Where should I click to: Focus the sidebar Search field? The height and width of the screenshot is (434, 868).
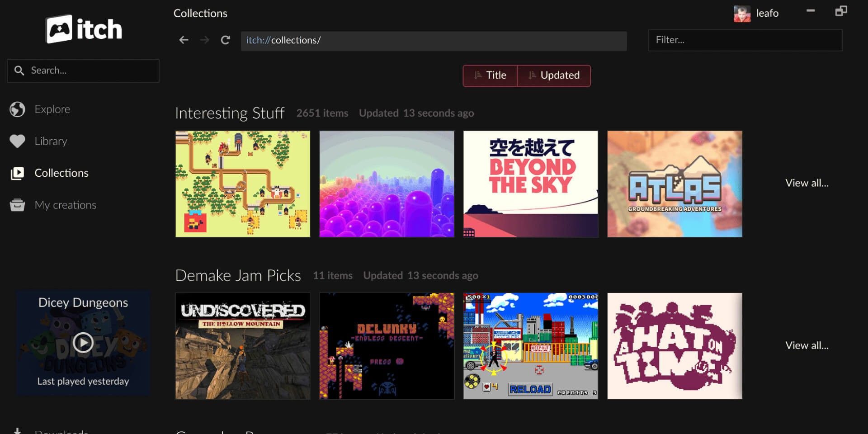point(83,71)
